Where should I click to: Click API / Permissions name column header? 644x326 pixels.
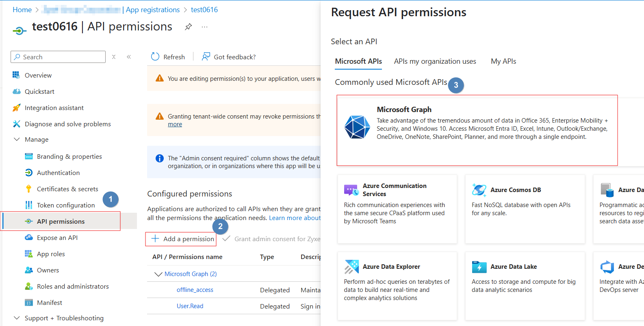187,257
